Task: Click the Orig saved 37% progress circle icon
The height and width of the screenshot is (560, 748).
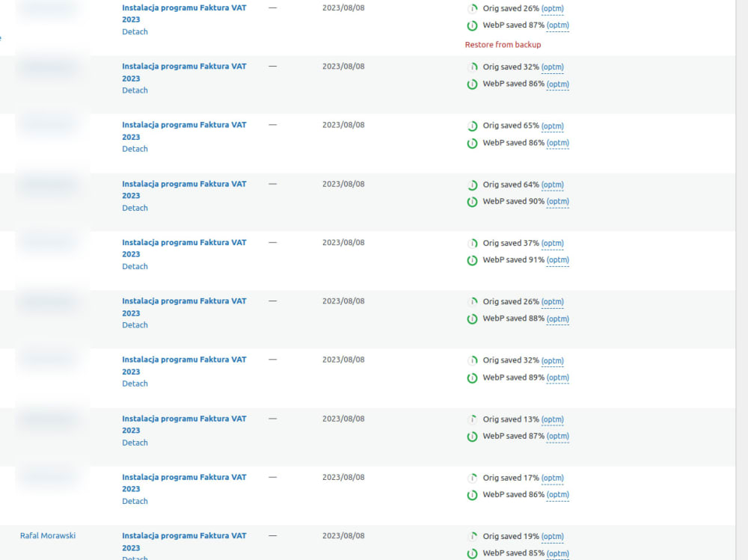Action: coord(472,243)
